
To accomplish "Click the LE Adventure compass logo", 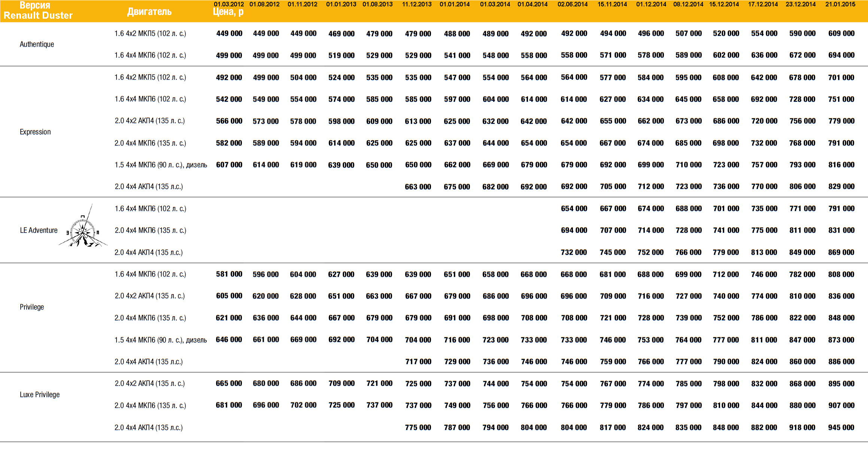I will pyautogui.click(x=83, y=226).
